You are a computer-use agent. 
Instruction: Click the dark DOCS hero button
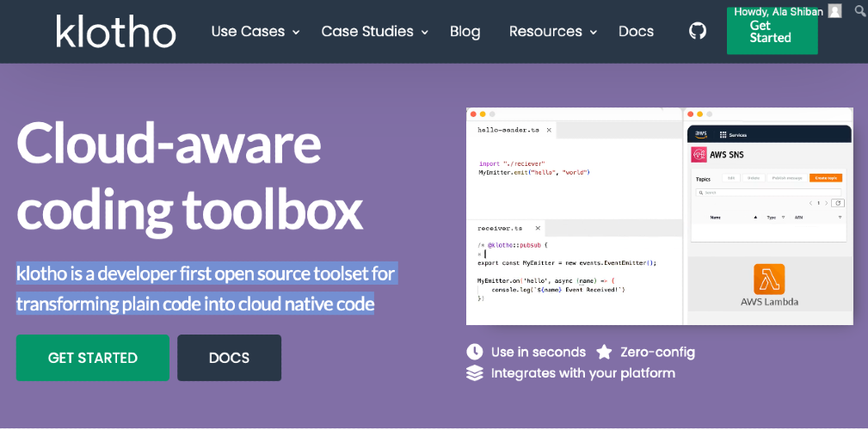229,358
